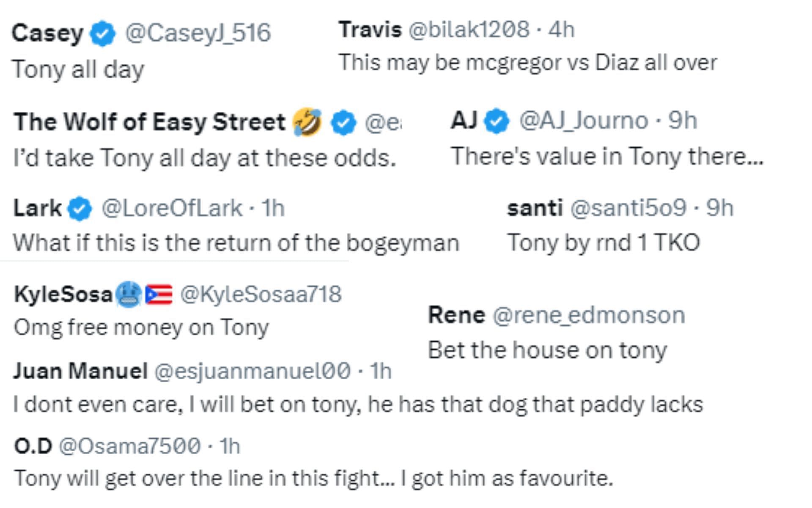
Task: Click the display name Travis
Action: [370, 30]
